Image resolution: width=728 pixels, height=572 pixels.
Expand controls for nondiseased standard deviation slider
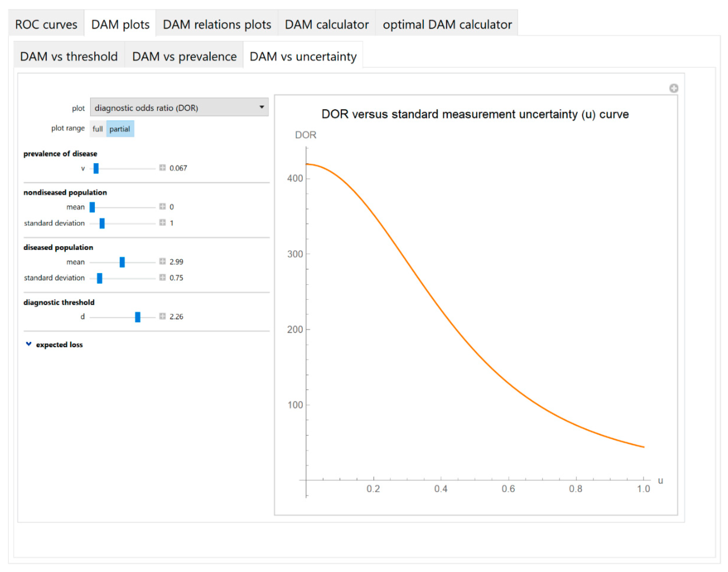(x=162, y=222)
